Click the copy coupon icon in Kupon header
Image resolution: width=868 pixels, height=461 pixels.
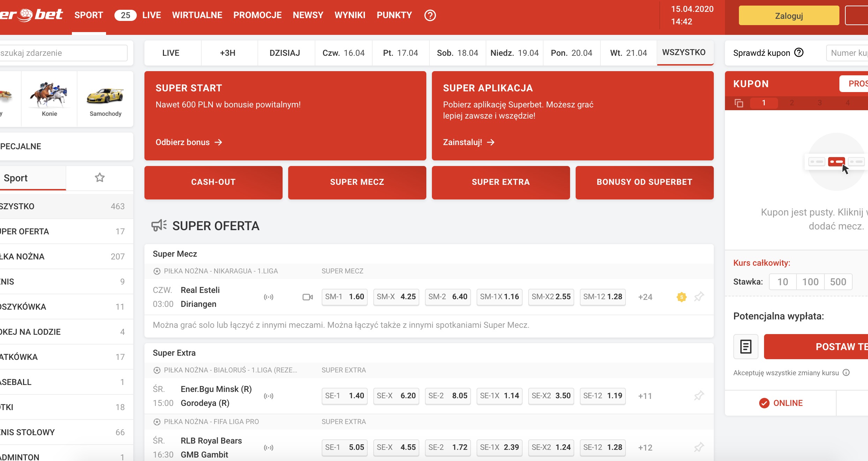[739, 103]
